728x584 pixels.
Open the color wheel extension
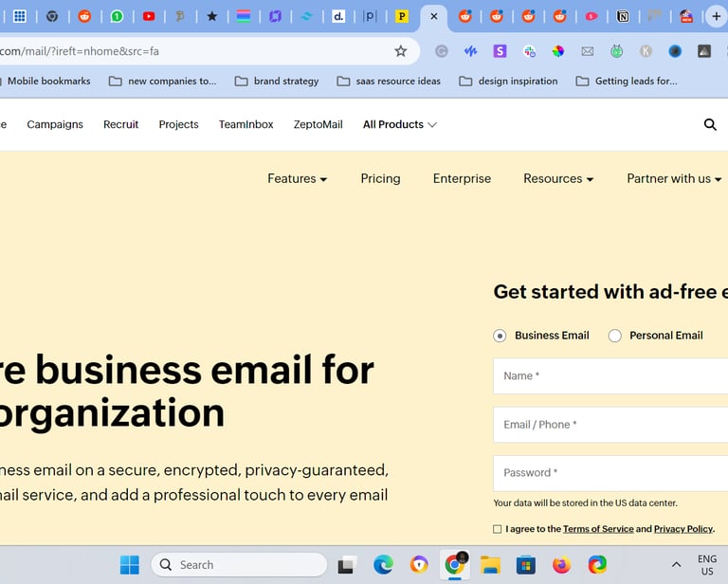tap(558, 51)
